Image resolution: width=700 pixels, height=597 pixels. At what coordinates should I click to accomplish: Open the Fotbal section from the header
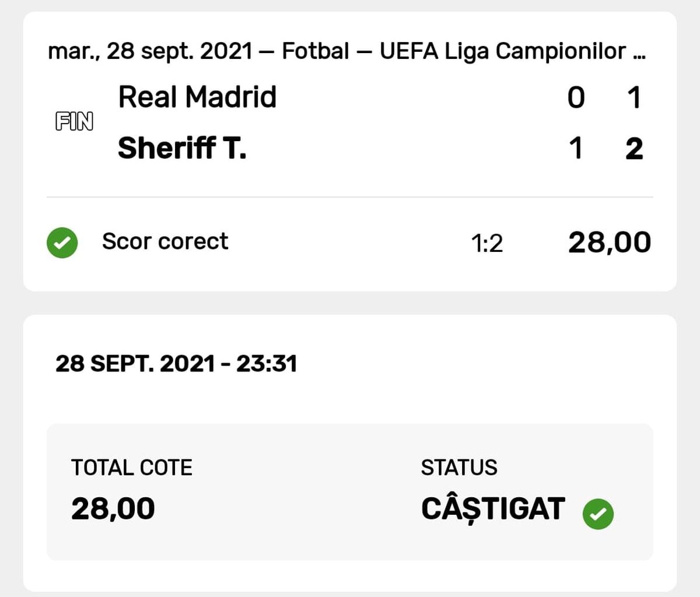coord(317,51)
